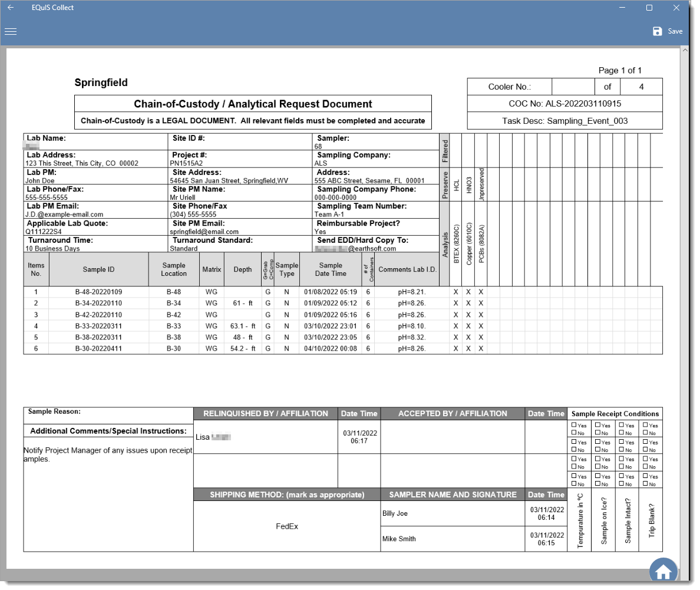The height and width of the screenshot is (590, 700).
Task: Click sampling team 'Team A-1'
Action: pyautogui.click(x=329, y=215)
